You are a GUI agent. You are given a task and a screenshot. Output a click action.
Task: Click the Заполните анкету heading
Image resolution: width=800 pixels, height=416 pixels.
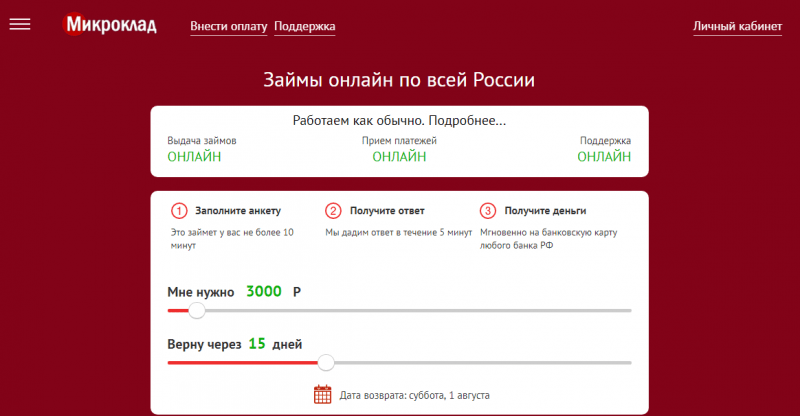[238, 211]
